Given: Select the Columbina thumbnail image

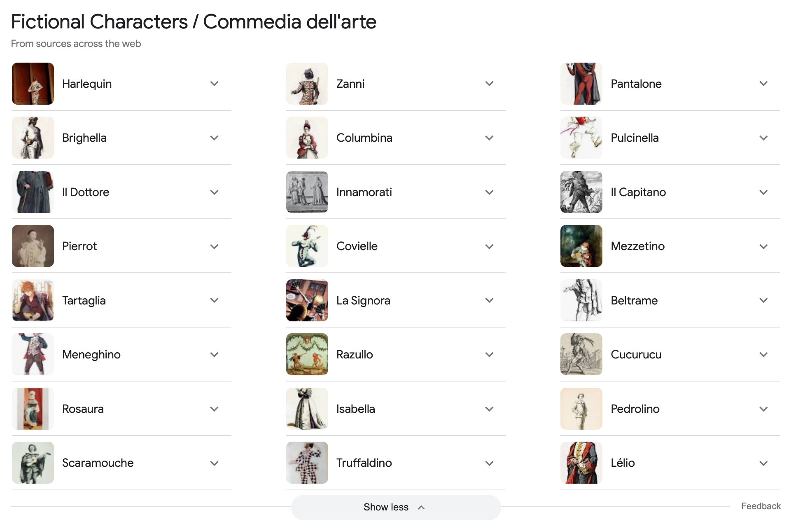Looking at the screenshot, I should [307, 138].
